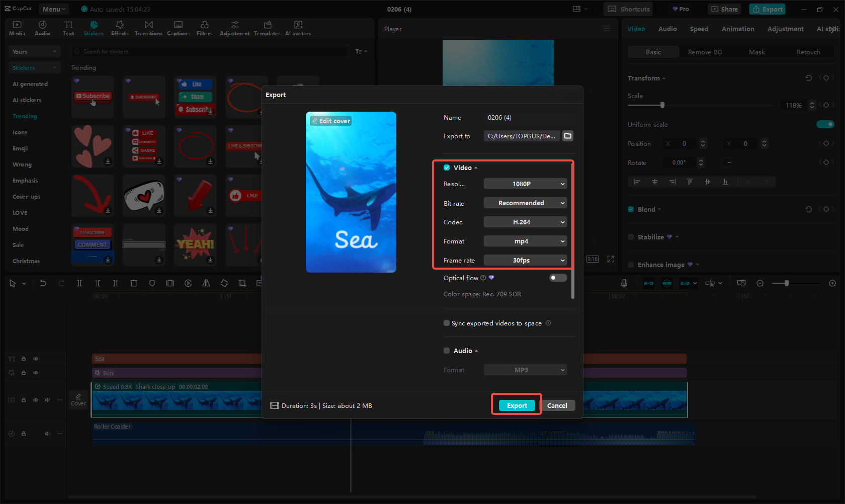Record a voiceover with the microphone icon

tap(624, 283)
